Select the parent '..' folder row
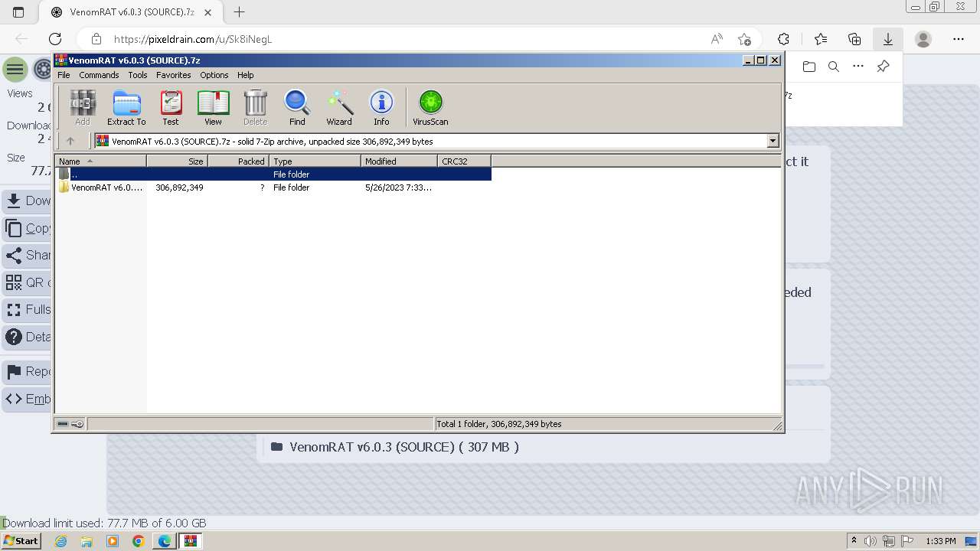 coord(273,174)
